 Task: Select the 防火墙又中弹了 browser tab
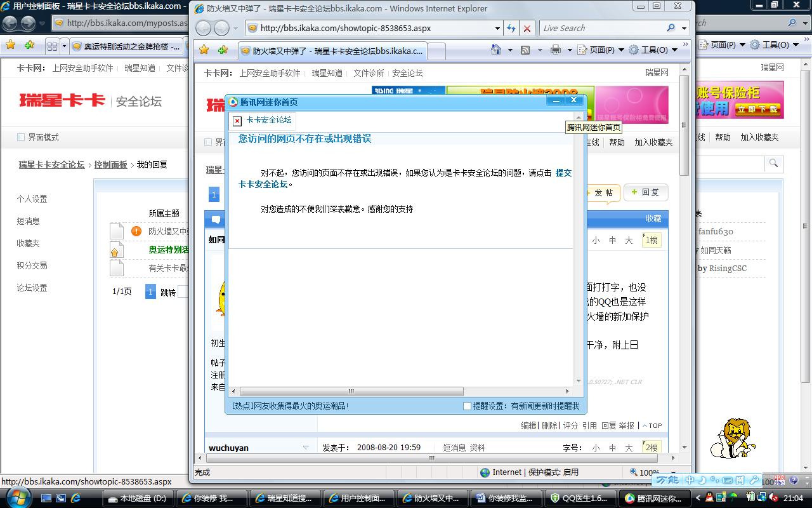pos(334,51)
